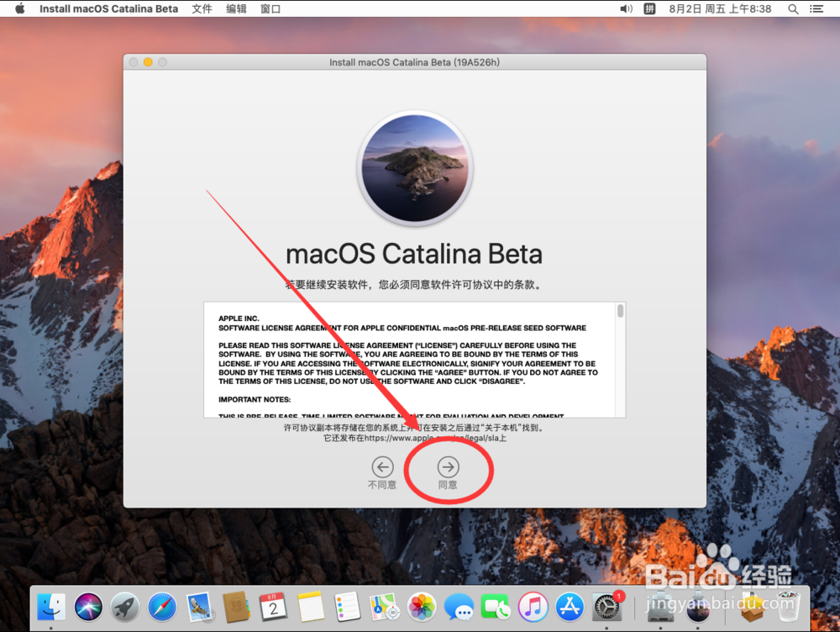The image size is (840, 632).
Task: Open the Apple menu
Action: pos(20,8)
